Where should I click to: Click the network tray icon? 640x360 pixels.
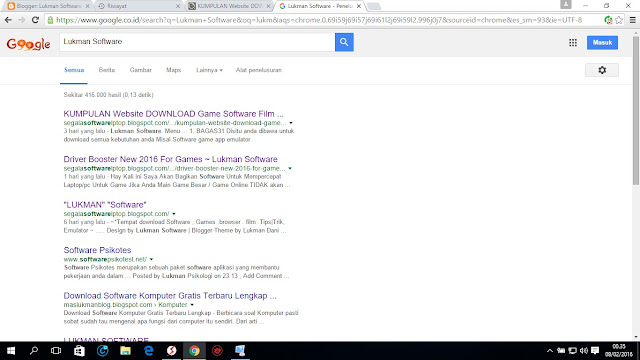pos(572,351)
